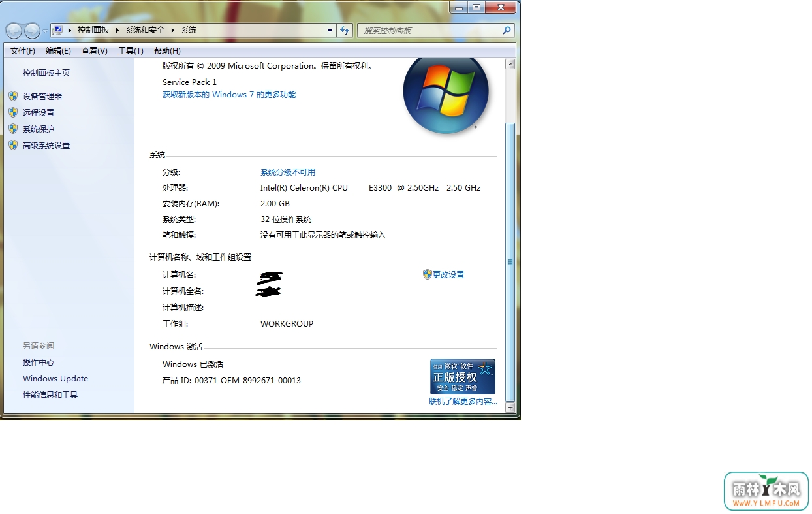Click 获取新版本的 Windows 7 的更多功能 link
This screenshot has width=812, height=514.
pyautogui.click(x=229, y=95)
